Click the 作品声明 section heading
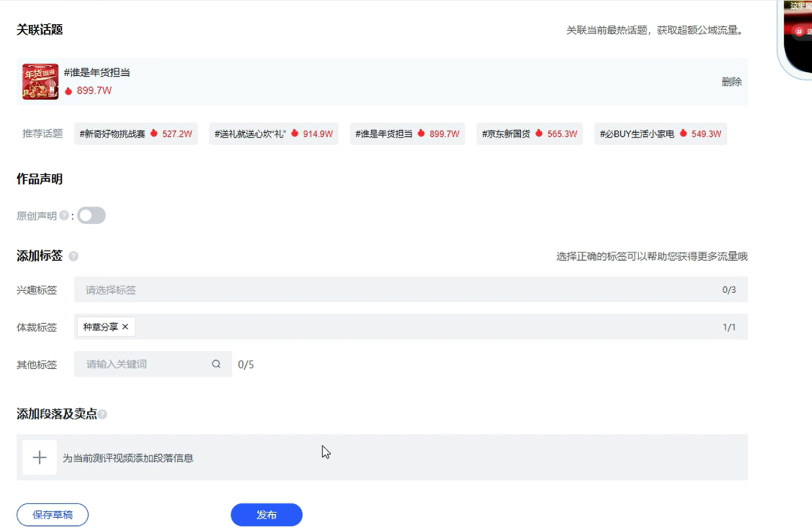The width and height of the screenshot is (812, 529). pos(39,179)
